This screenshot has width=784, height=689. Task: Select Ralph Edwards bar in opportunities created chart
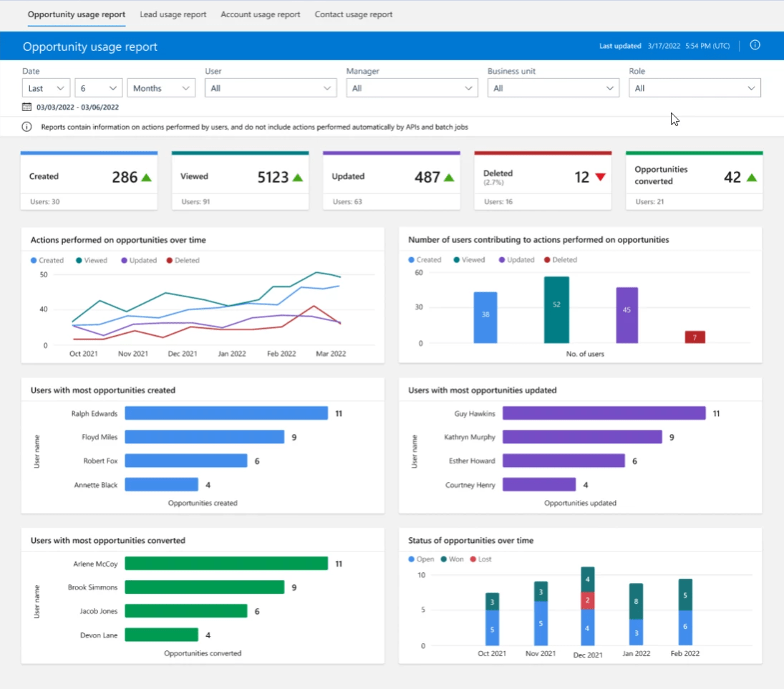click(226, 413)
